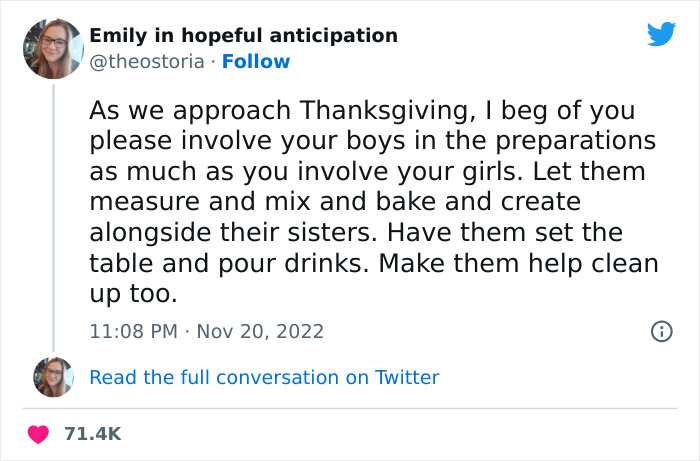Image resolution: width=700 pixels, height=461 pixels.
Task: Open the 11:08 PM timestamp
Action: [135, 331]
